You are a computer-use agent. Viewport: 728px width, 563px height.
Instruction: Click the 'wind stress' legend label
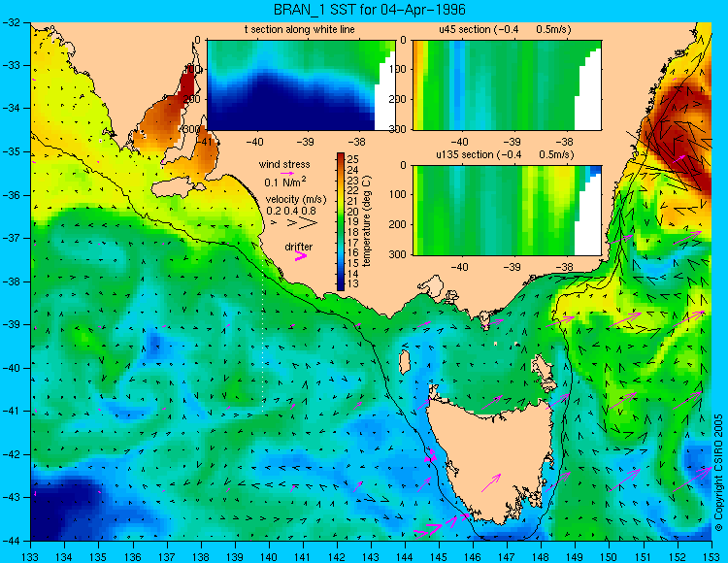point(284,164)
